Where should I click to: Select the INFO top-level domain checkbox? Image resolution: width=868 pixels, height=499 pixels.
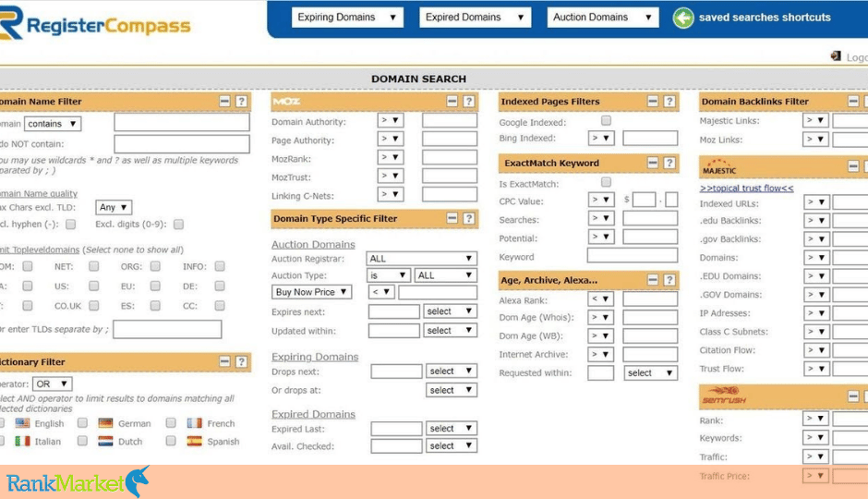point(220,266)
